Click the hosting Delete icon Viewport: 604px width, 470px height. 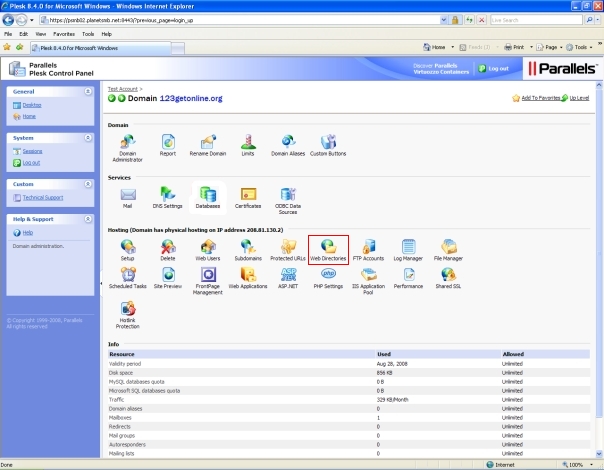point(168,250)
